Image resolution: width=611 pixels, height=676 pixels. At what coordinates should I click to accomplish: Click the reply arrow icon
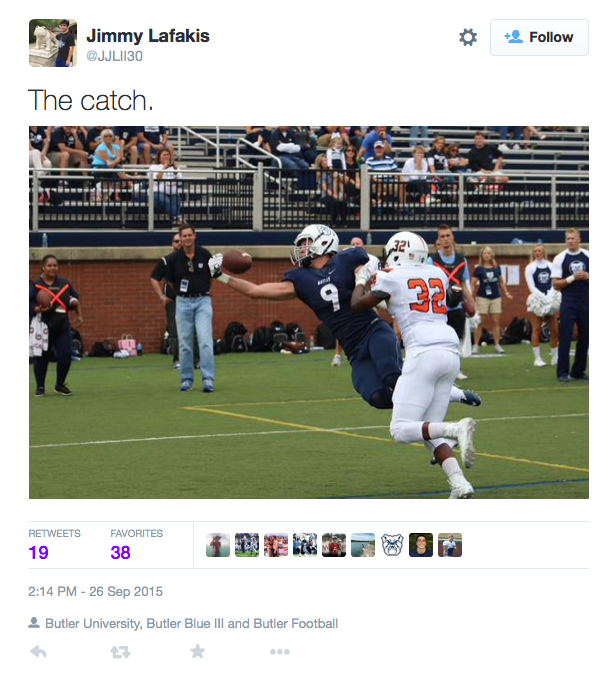38,651
